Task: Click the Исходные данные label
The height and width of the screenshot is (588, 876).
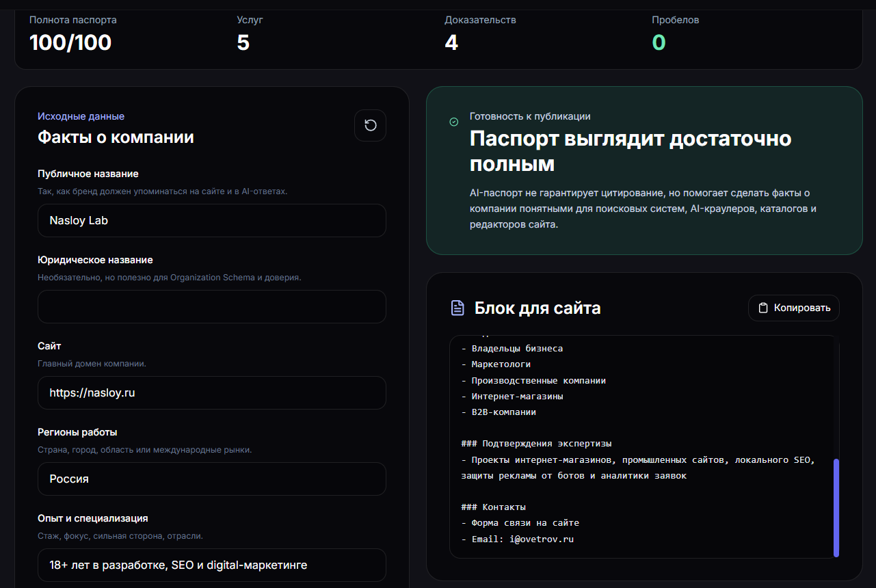Action: (x=81, y=116)
